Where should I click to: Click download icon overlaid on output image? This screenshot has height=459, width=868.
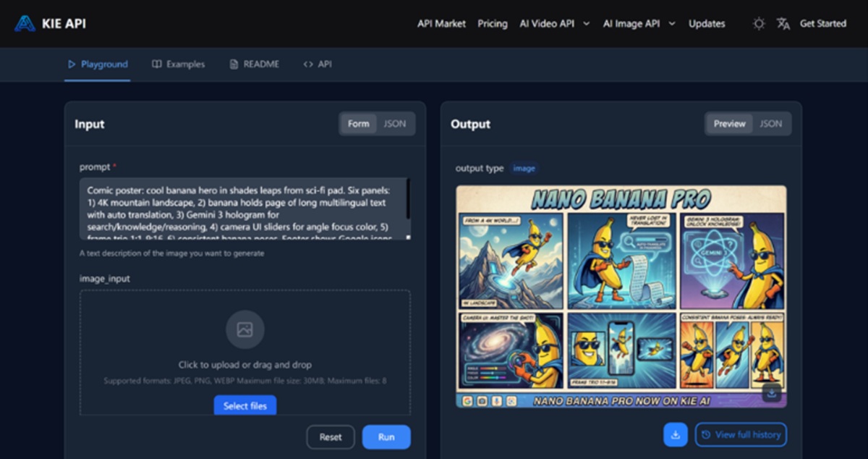pos(772,394)
